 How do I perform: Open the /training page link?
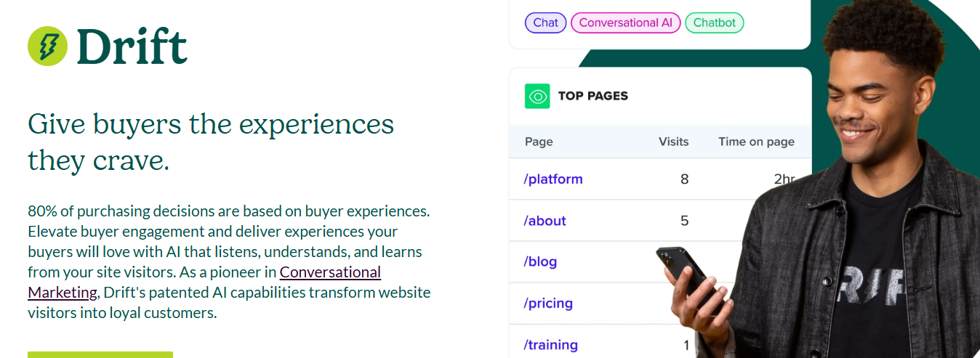coord(551,344)
